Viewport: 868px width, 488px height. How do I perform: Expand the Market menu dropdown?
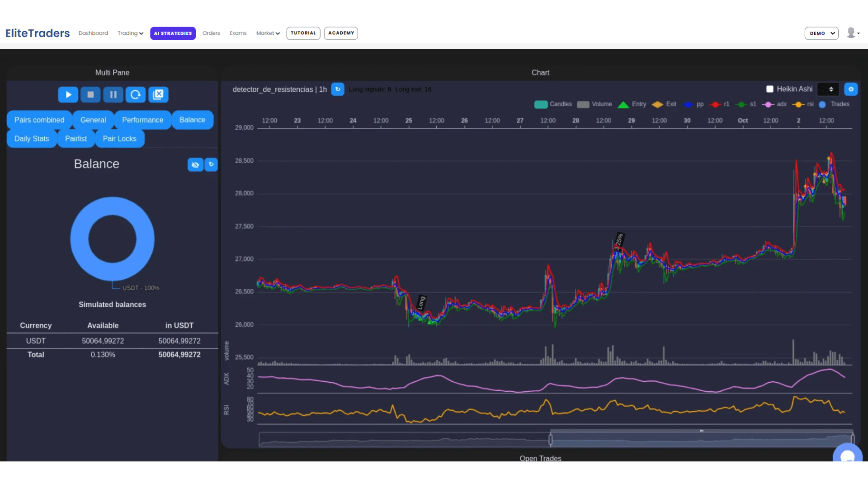click(x=268, y=33)
